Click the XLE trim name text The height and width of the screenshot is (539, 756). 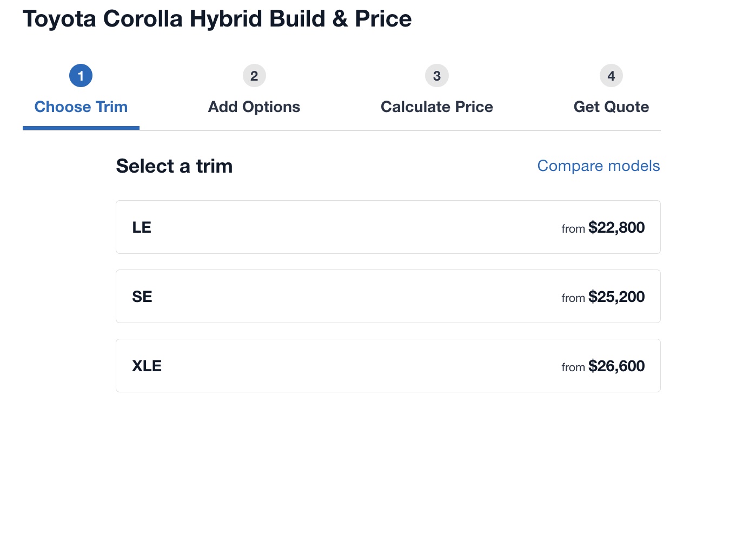[147, 366]
